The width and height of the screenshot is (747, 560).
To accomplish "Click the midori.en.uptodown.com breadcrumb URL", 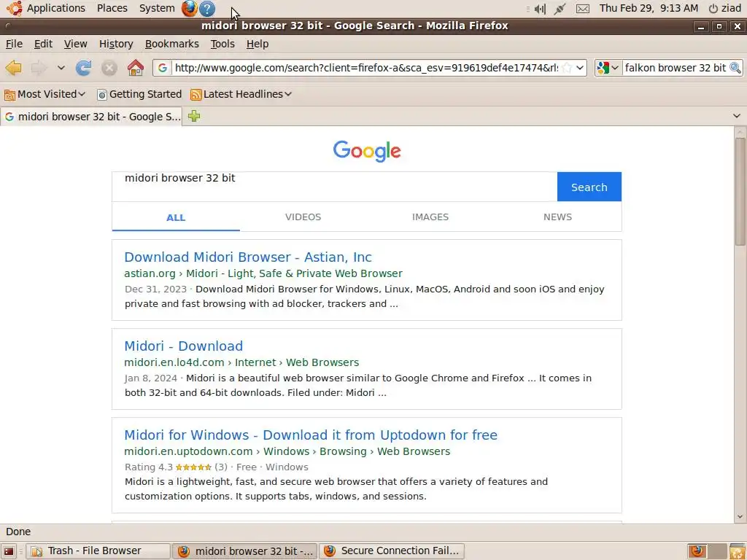I will click(x=287, y=451).
